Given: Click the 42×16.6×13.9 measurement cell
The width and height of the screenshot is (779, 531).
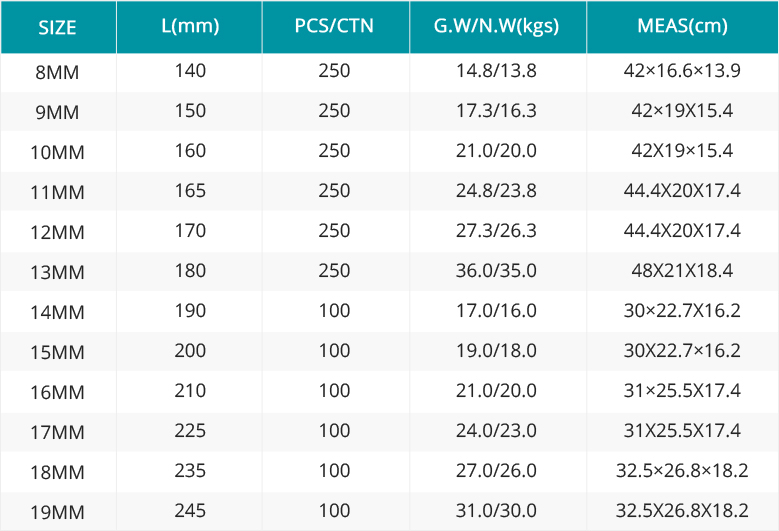Looking at the screenshot, I should click(x=682, y=72).
